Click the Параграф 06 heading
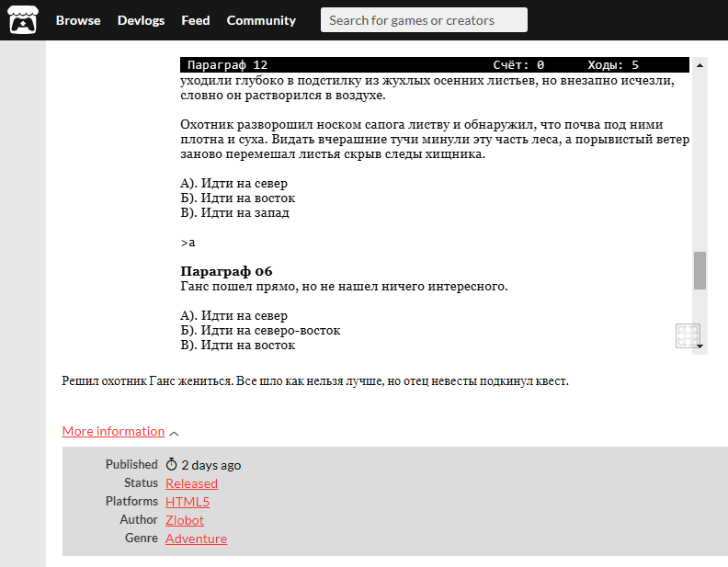This screenshot has width=728, height=567. 226,271
